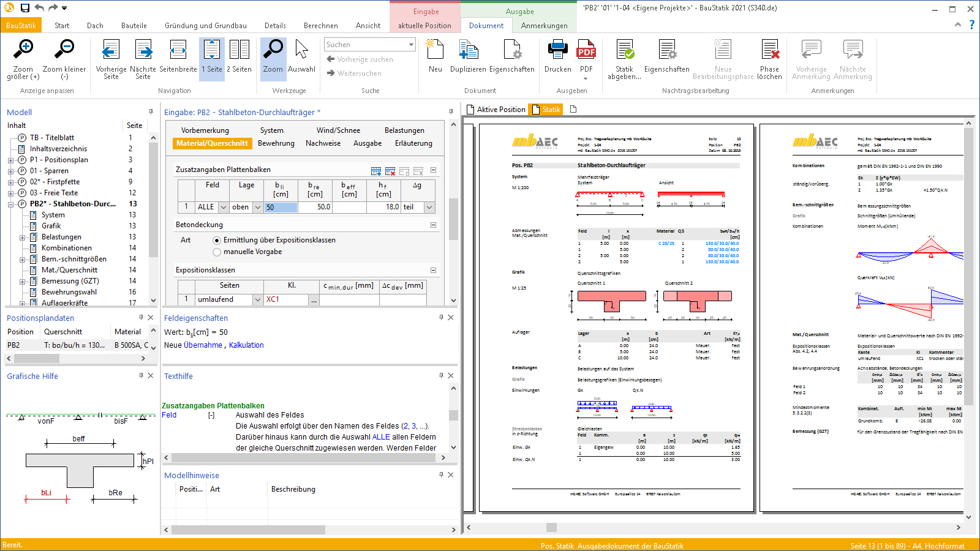Select Mat./Querschnitt in model tree

click(69, 270)
